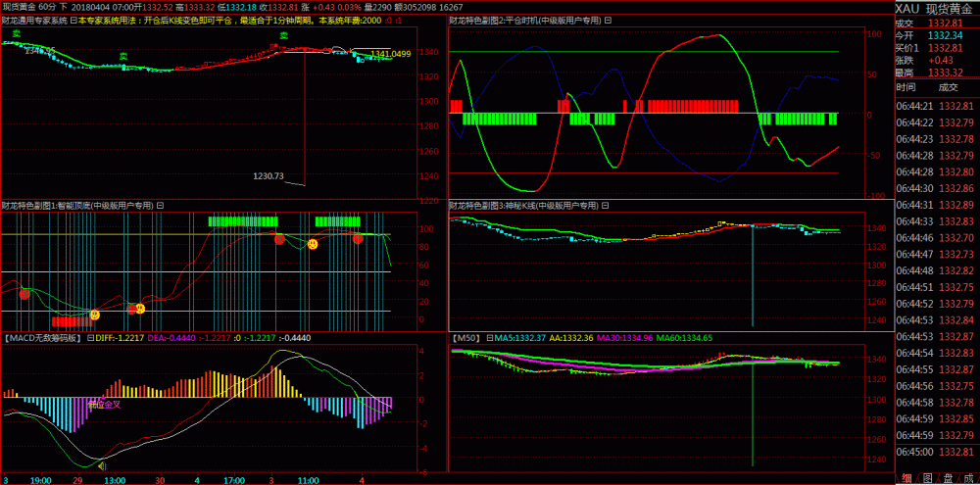
Task: Click the 本系统年费:2000 text in title bar
Action: tap(351, 20)
